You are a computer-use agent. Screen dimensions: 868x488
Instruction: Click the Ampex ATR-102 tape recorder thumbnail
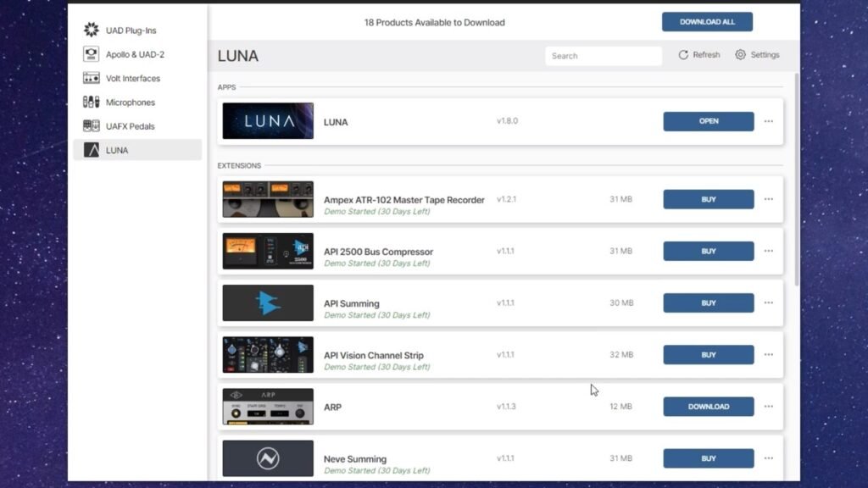[x=268, y=199]
